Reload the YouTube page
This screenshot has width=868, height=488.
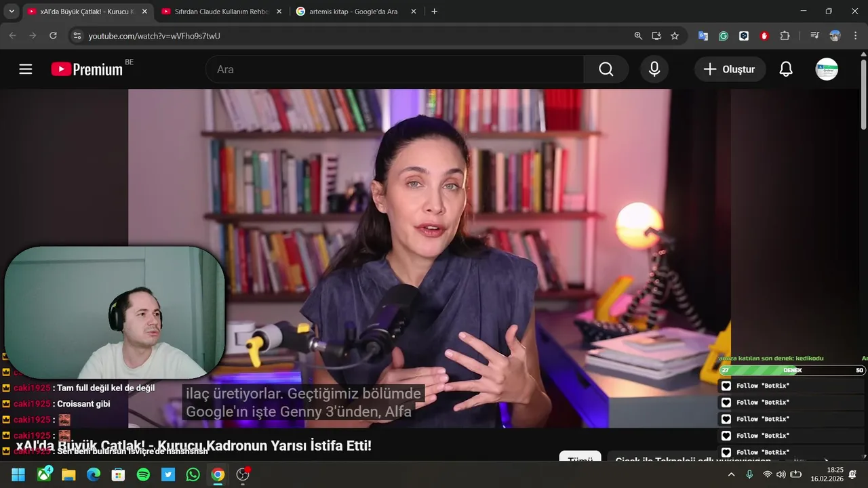coord(53,36)
